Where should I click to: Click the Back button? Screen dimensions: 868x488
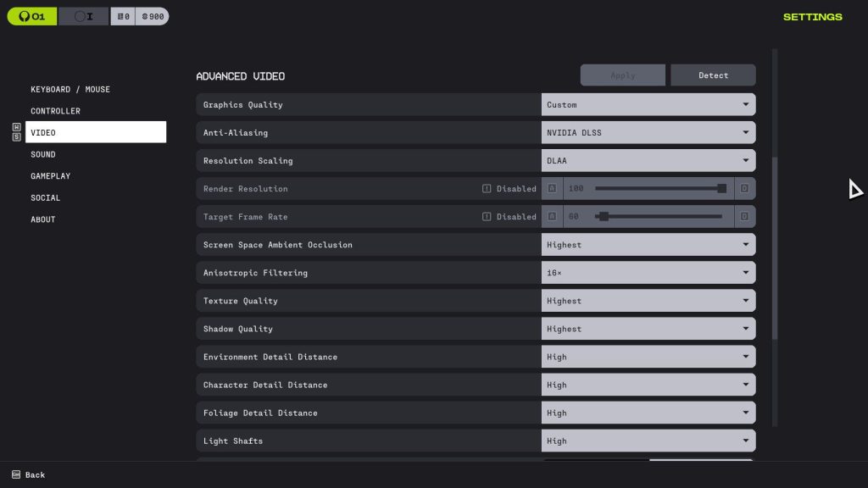pos(35,474)
